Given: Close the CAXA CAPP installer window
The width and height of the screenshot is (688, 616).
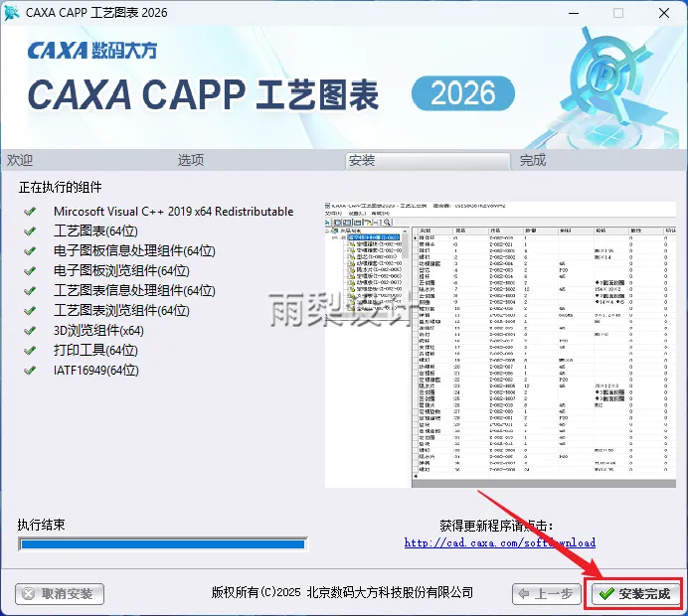Looking at the screenshot, I should click(x=664, y=13).
